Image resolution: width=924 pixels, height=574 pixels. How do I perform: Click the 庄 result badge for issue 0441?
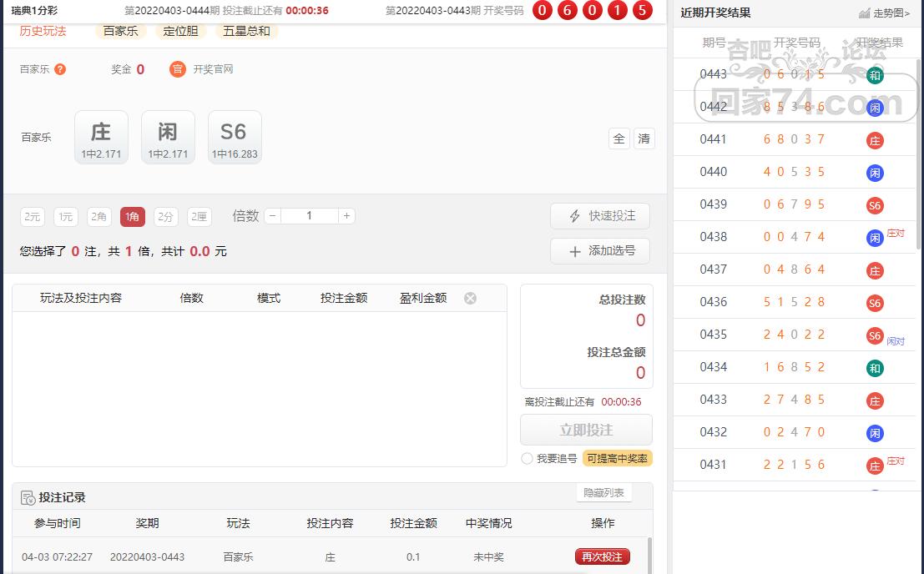pos(875,141)
